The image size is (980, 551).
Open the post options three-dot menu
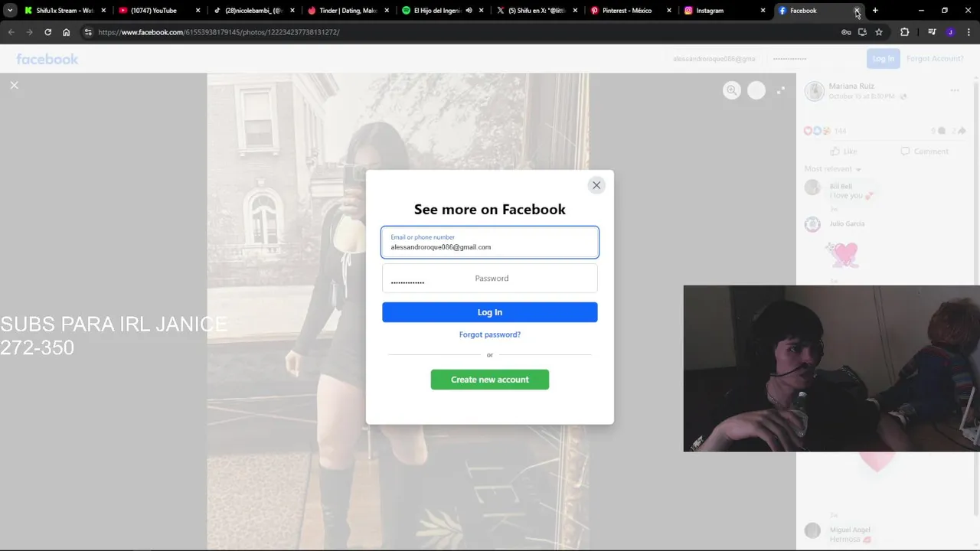[955, 90]
